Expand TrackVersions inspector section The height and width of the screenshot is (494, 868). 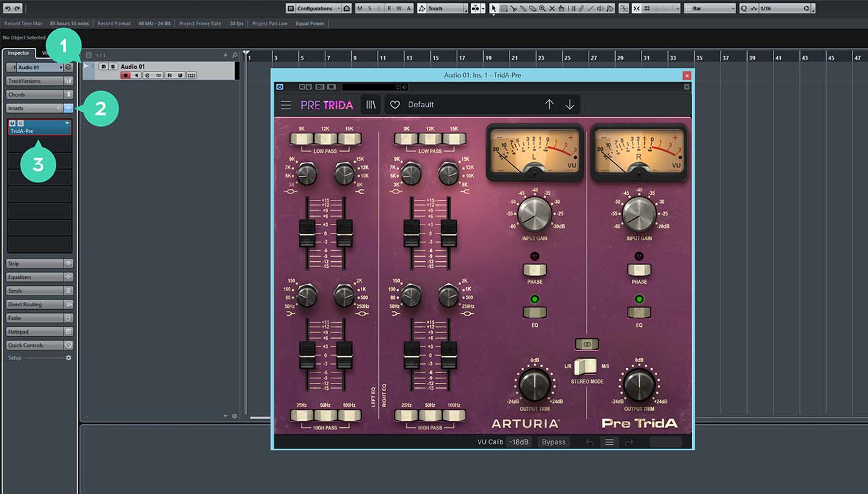[x=39, y=81]
